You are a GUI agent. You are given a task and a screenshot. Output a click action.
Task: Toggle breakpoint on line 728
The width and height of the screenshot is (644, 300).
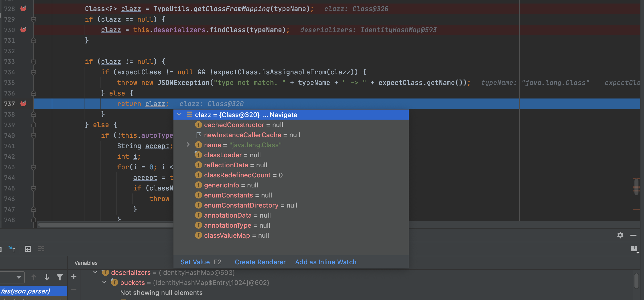click(23, 9)
